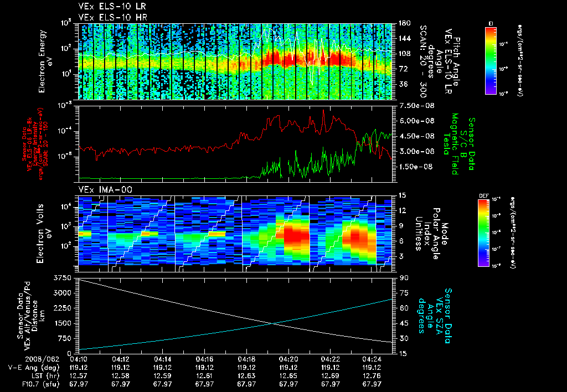Image resolution: width=567 pixels, height=392 pixels.
Task: Click the 04:24 time tick label
Action: point(372,360)
